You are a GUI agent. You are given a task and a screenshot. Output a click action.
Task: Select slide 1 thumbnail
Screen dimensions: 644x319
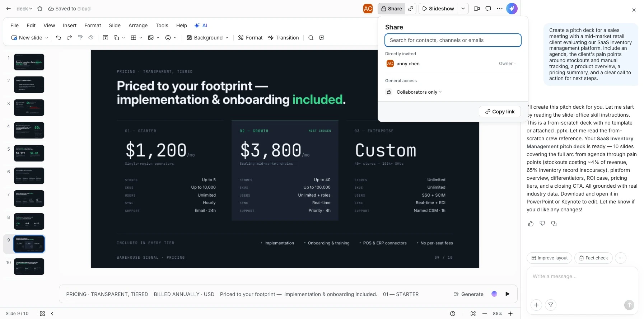(29, 62)
